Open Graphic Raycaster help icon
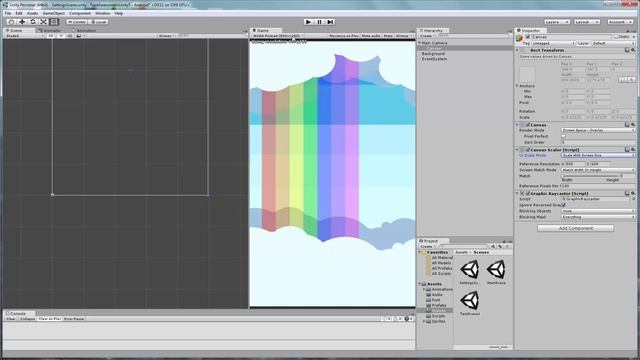The image size is (640, 360). click(x=627, y=193)
